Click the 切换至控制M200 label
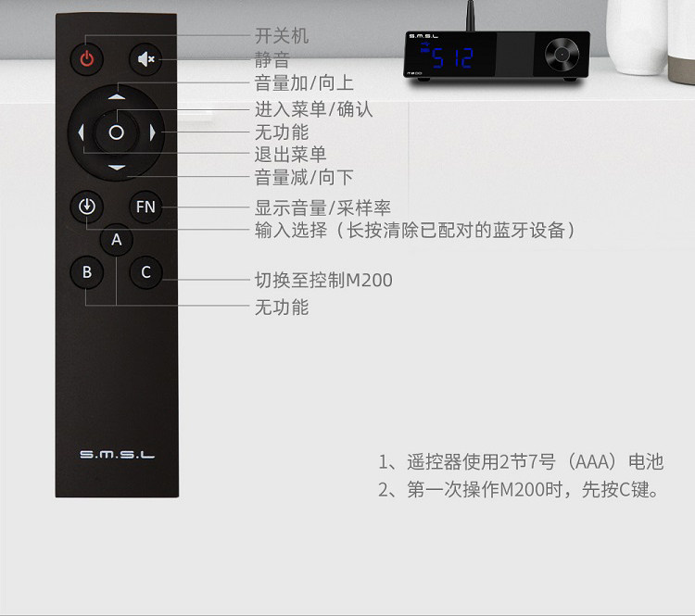 point(323,280)
